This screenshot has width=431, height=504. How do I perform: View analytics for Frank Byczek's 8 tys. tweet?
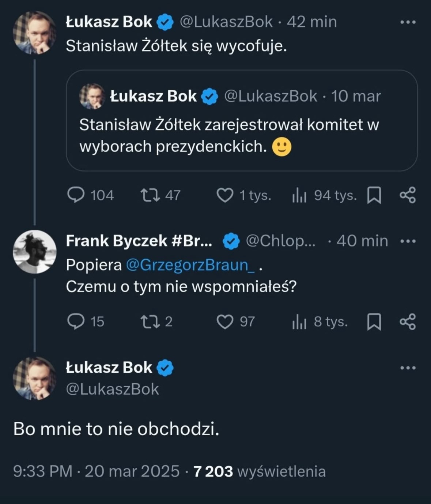(x=299, y=322)
